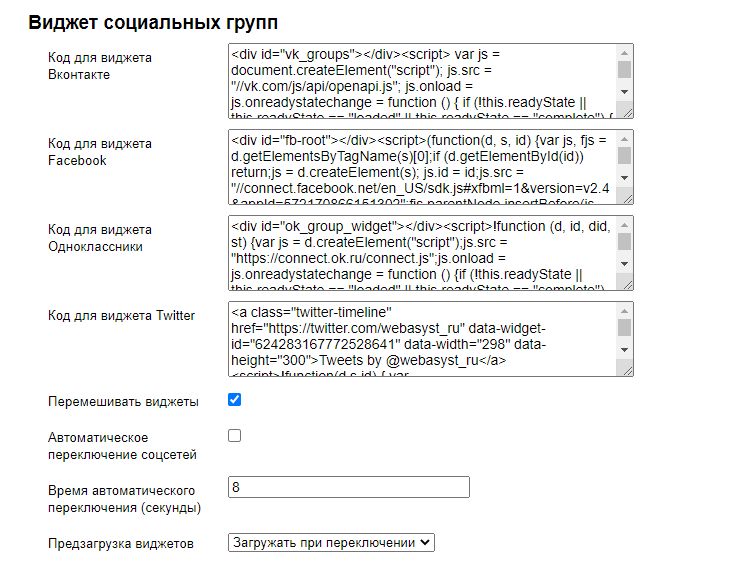This screenshot has height=561, width=732.
Task: Click the Twitter textarea scrollbar thumb
Action: [x=624, y=327]
